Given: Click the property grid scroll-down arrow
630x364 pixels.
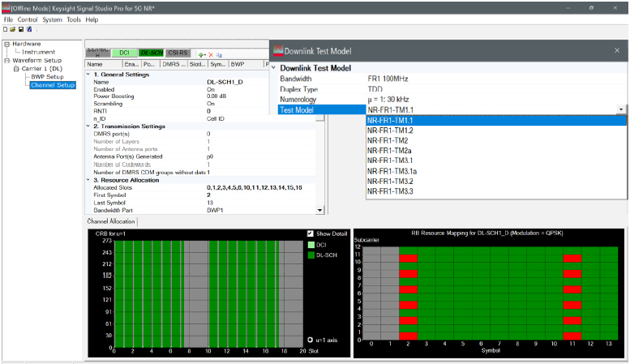Looking at the screenshot, I should (319, 210).
